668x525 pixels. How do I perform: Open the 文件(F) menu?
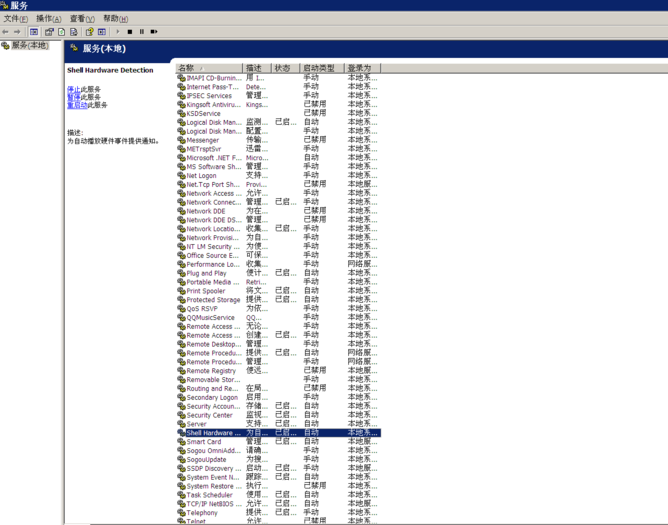[x=15, y=19]
